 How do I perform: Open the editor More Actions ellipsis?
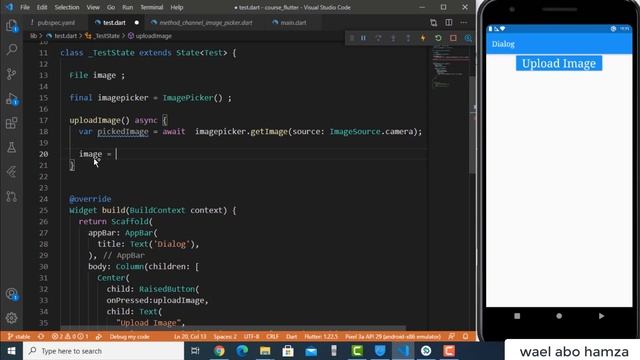[464, 23]
